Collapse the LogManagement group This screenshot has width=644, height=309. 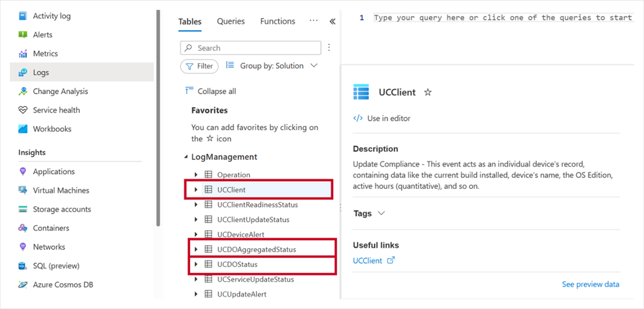186,157
